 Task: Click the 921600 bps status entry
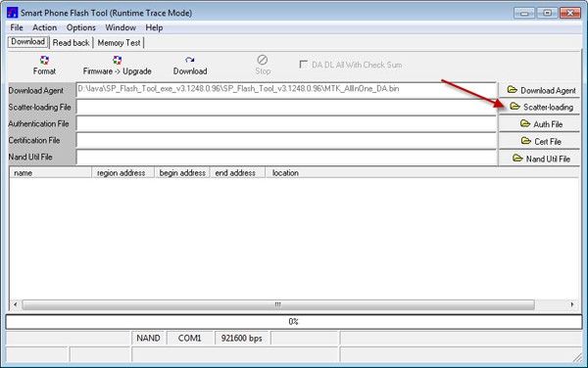241,338
